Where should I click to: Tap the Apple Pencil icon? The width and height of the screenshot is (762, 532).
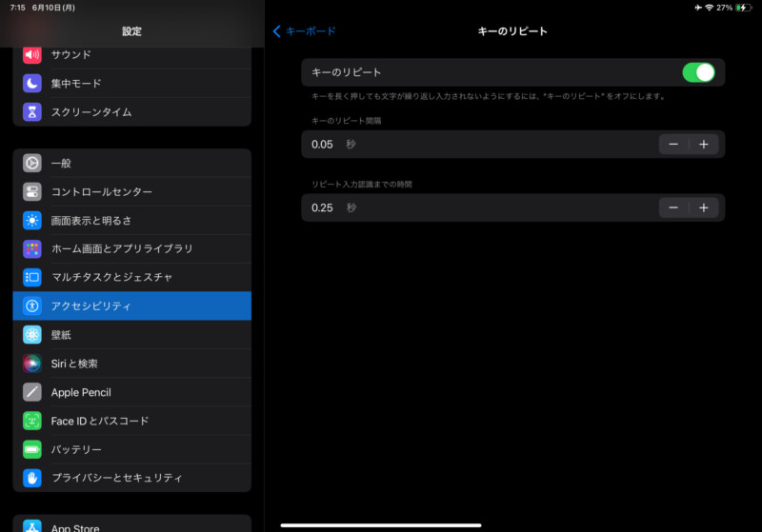coord(32,392)
